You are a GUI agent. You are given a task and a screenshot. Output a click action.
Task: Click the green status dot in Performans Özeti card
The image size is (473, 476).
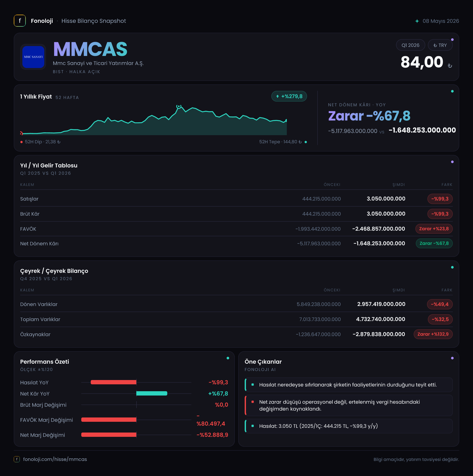(x=228, y=358)
